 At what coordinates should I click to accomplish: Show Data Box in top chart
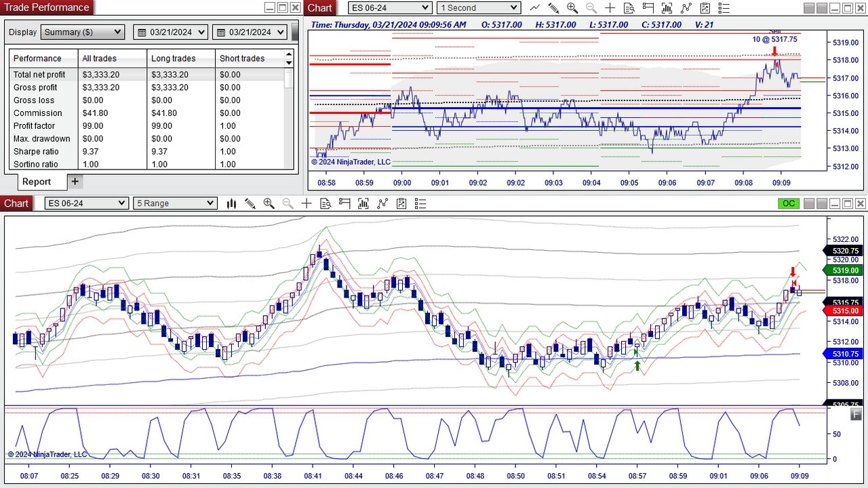tap(629, 7)
